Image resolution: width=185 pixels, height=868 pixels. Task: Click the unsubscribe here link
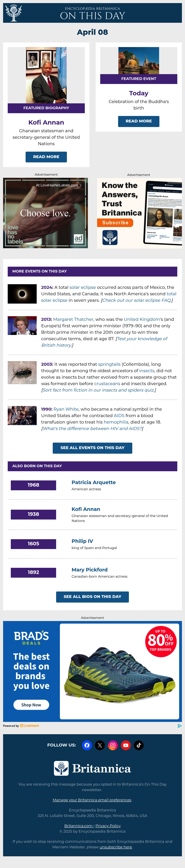116,847
